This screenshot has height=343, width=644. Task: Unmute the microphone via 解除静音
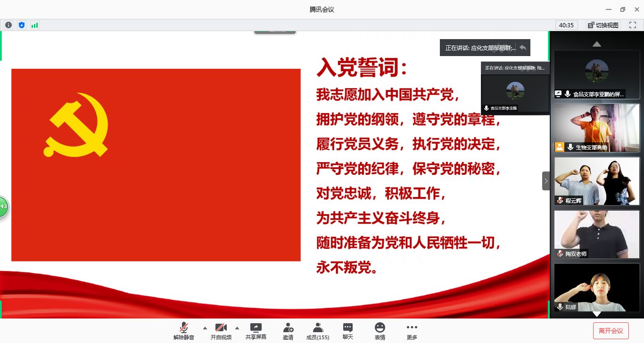click(183, 331)
